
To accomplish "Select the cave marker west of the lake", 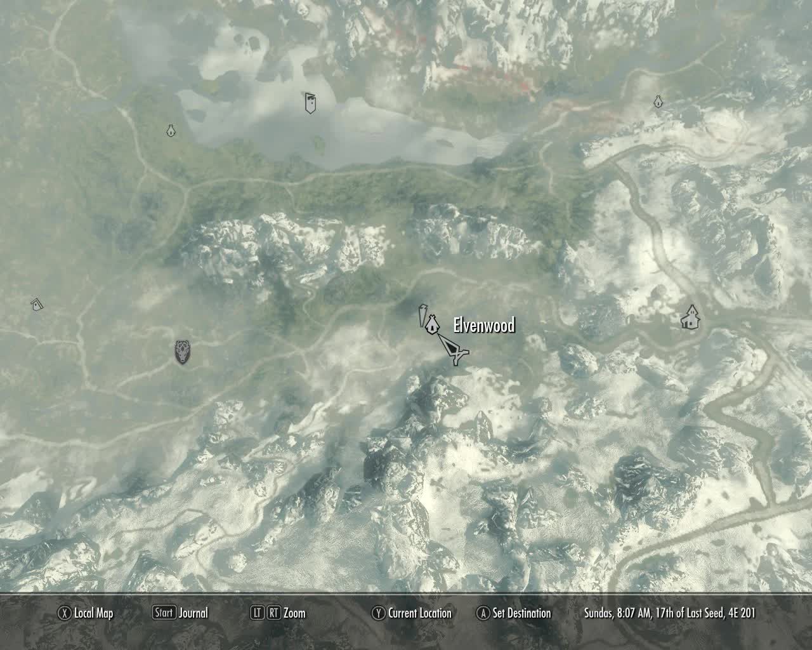I will click(170, 131).
